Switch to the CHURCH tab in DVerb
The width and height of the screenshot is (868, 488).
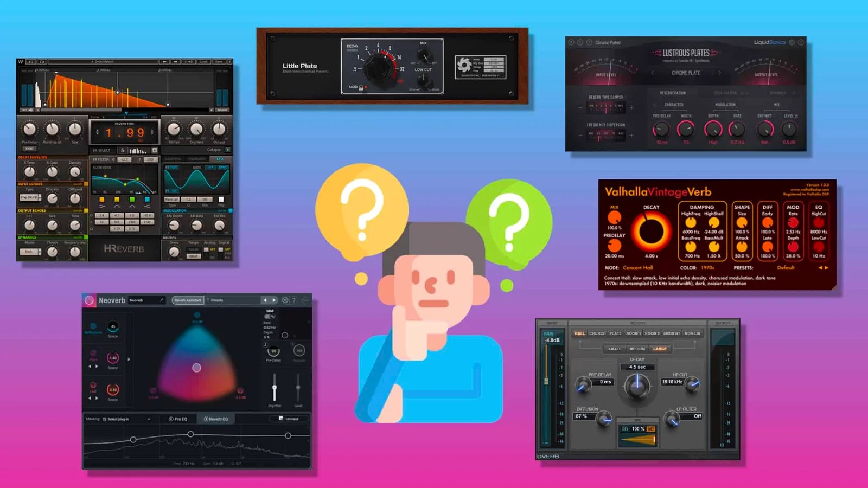pyautogui.click(x=597, y=333)
